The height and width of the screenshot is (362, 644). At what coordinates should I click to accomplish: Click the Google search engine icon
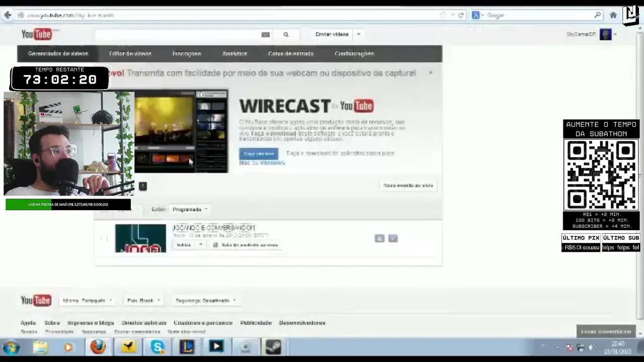475,15
